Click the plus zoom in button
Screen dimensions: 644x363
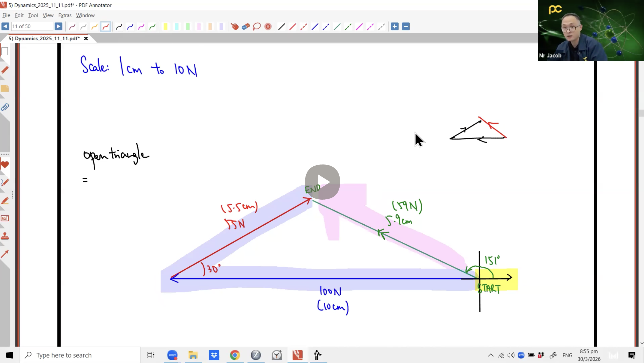point(395,26)
